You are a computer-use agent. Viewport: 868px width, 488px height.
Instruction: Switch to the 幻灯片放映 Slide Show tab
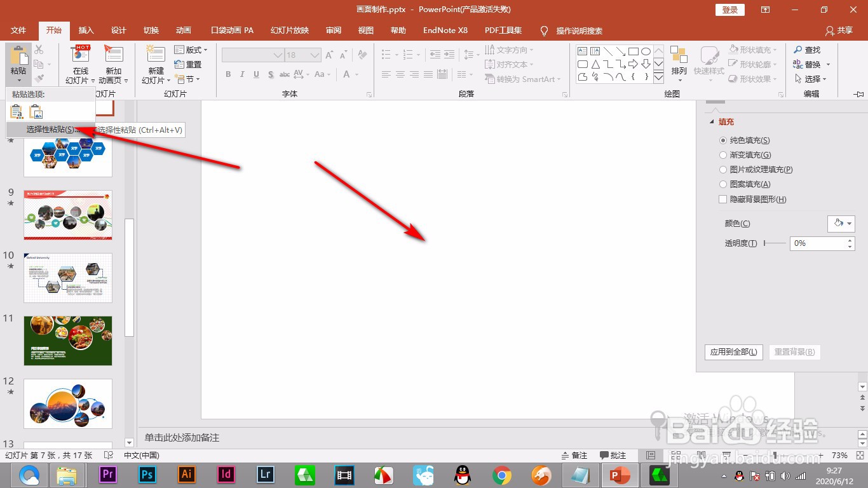290,30
